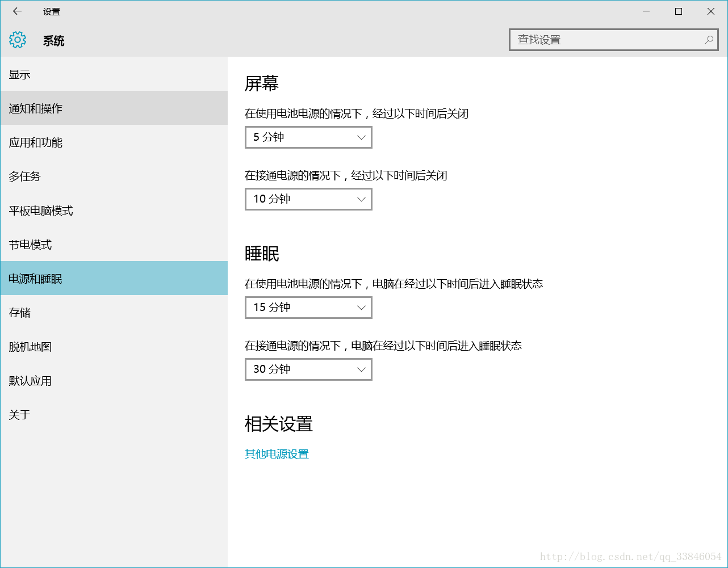Click the search magnifier in the search box
The image size is (728, 568).
click(x=708, y=40)
